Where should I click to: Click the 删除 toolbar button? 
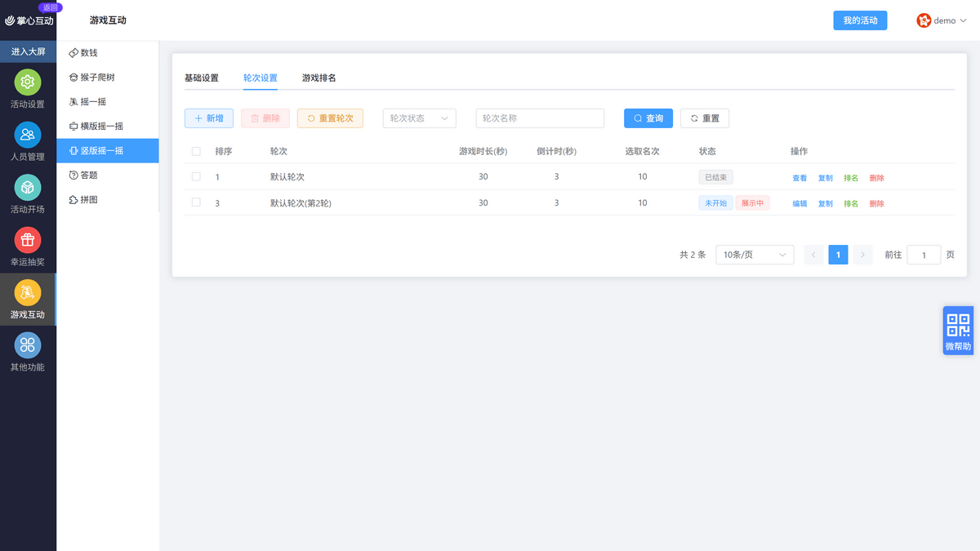tap(265, 118)
